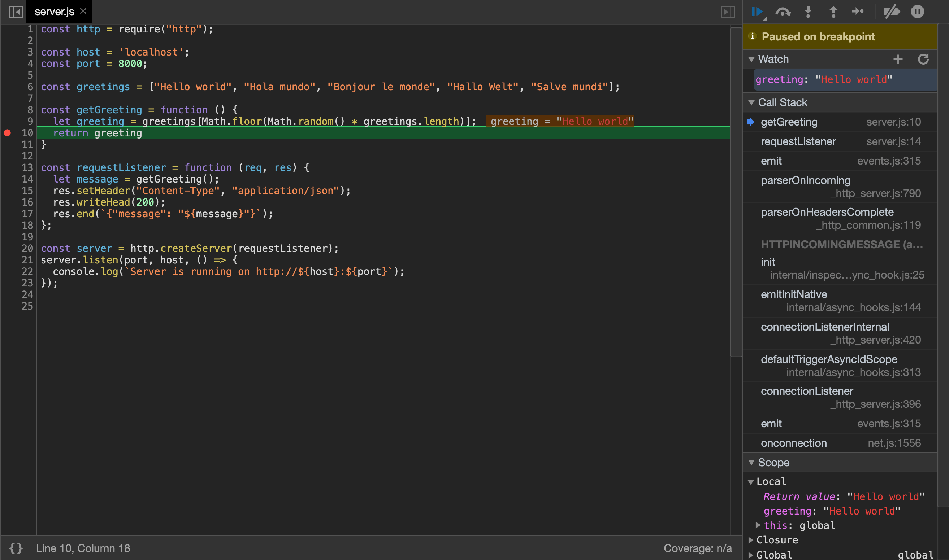Click line number 9 in gutter

tap(30, 122)
